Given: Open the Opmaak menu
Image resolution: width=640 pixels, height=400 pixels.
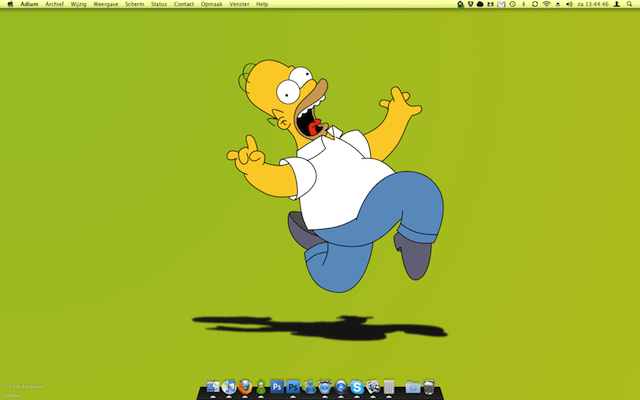Looking at the screenshot, I should point(211,4).
